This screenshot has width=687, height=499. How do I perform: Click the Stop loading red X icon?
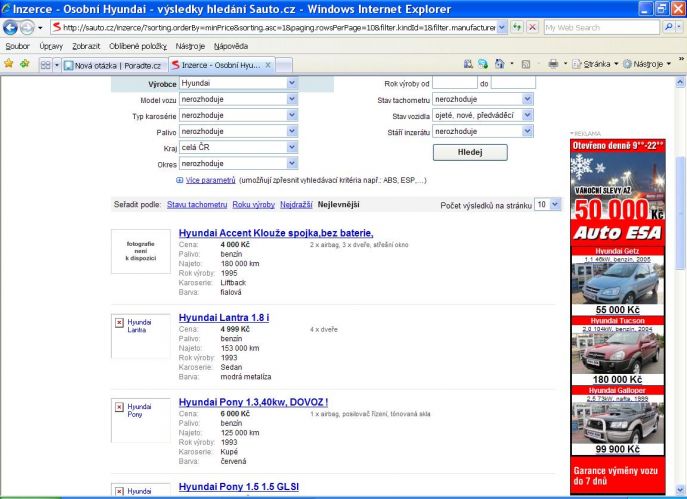pos(532,28)
